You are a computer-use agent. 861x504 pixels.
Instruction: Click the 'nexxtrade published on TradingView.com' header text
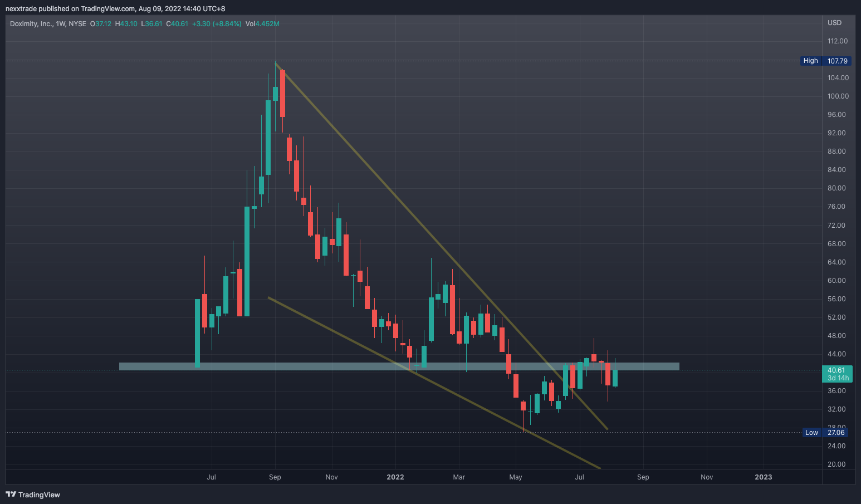click(70, 8)
